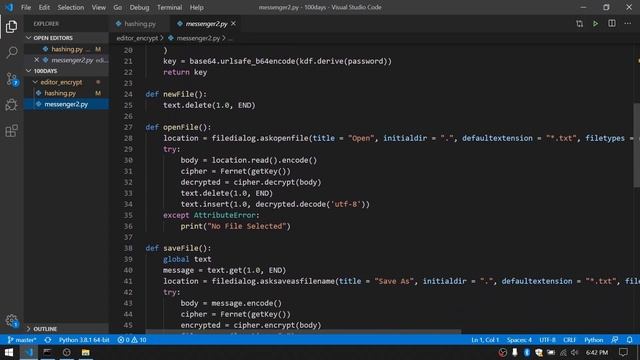Open the Manage gear icon
This screenshot has height=360, width=640.
(11, 321)
